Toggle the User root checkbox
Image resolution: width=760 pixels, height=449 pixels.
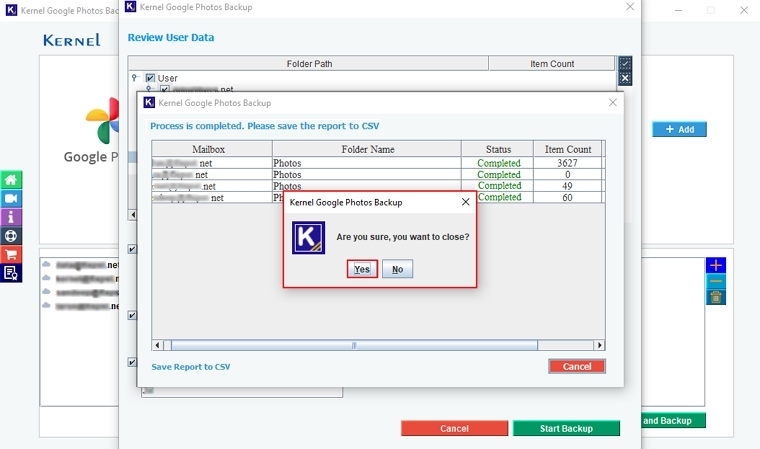(x=150, y=78)
